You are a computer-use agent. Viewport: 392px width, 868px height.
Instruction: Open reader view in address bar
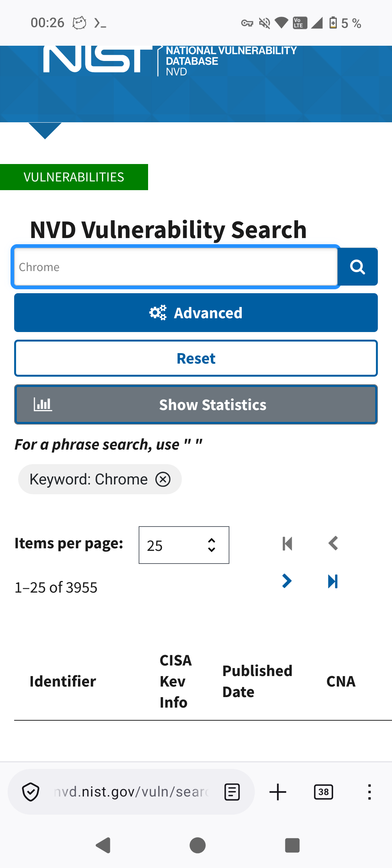coord(232,792)
